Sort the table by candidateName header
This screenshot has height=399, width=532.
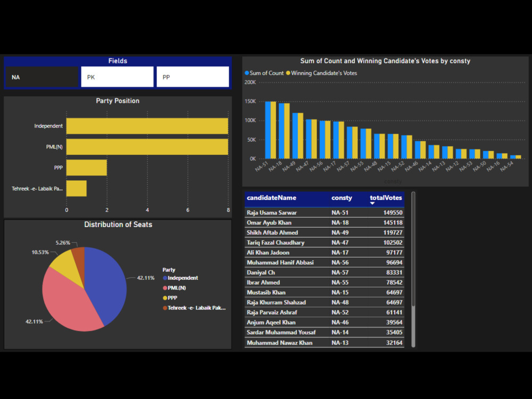coord(271,198)
